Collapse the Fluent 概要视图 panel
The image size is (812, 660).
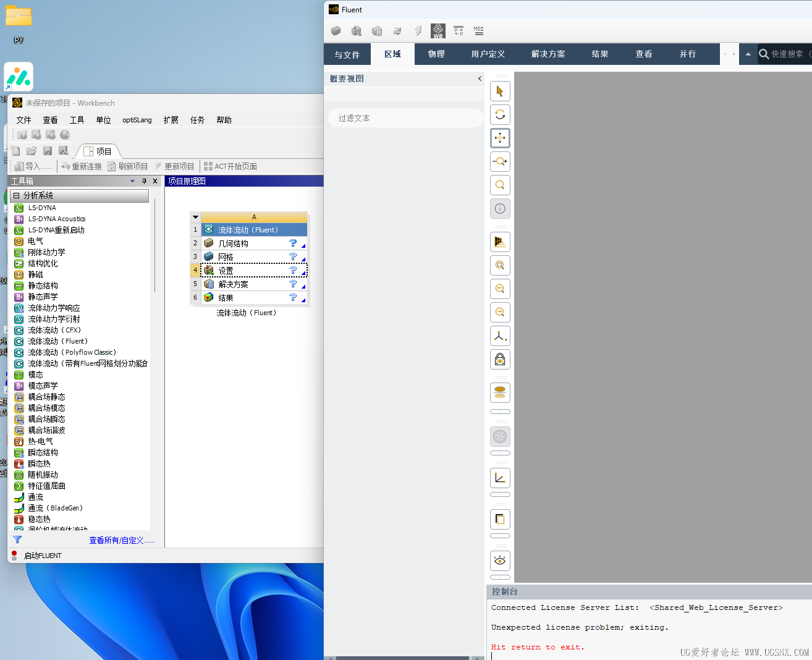point(480,78)
